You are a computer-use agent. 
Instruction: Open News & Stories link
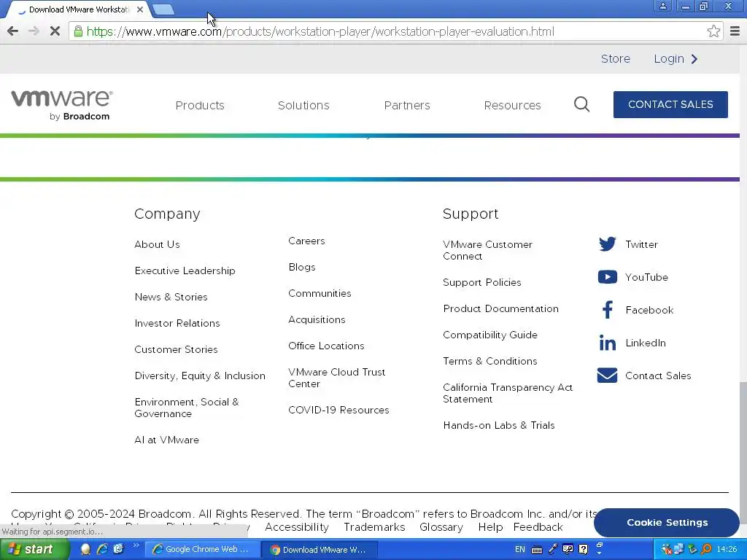(171, 297)
